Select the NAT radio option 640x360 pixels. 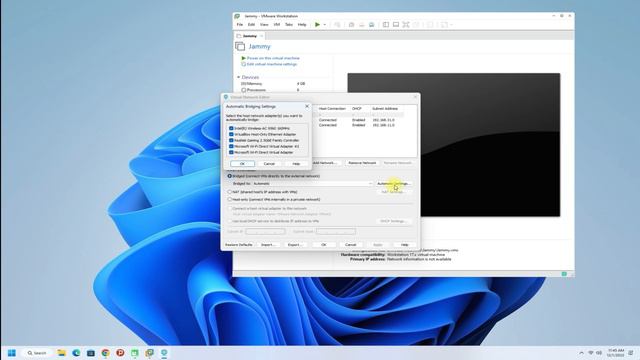pos(229,191)
